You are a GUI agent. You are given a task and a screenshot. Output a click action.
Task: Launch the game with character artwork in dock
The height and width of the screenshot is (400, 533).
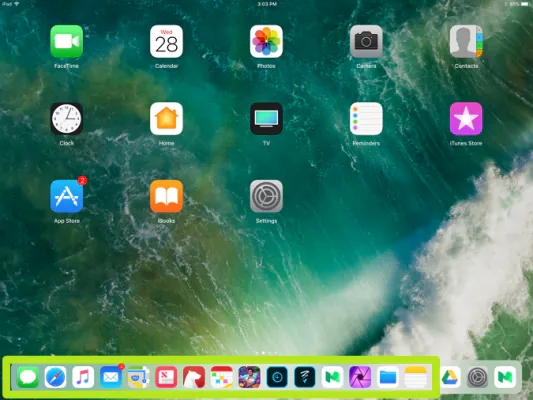(x=250, y=377)
